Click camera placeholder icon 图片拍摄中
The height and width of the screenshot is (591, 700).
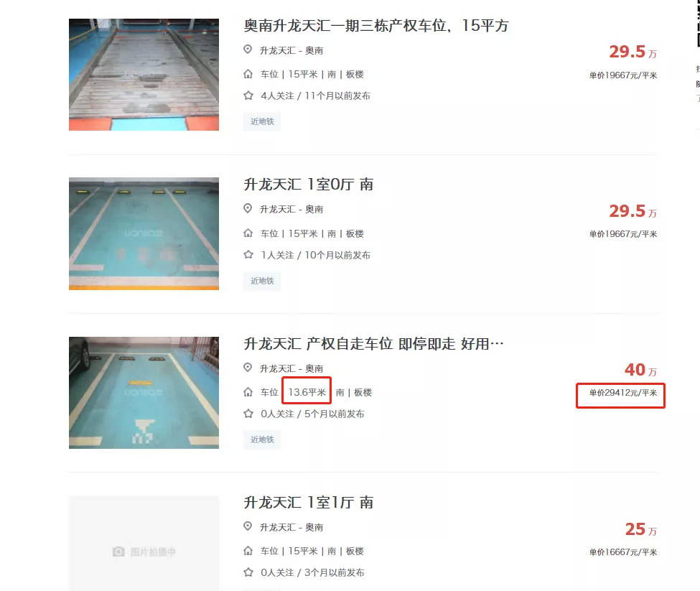click(x=118, y=552)
